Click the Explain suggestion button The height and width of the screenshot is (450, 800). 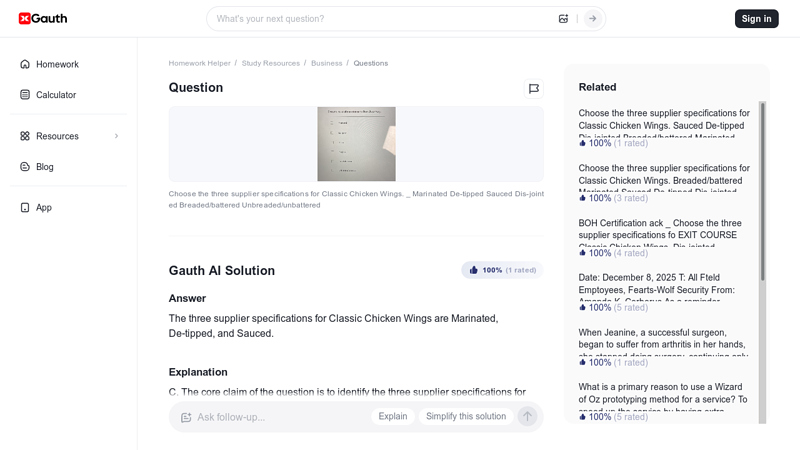(393, 416)
